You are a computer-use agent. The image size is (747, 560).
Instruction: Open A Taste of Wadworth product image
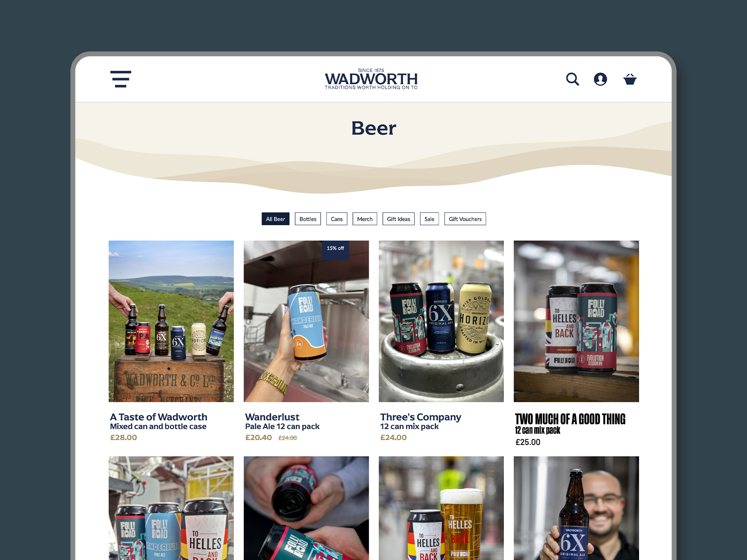coord(171,321)
